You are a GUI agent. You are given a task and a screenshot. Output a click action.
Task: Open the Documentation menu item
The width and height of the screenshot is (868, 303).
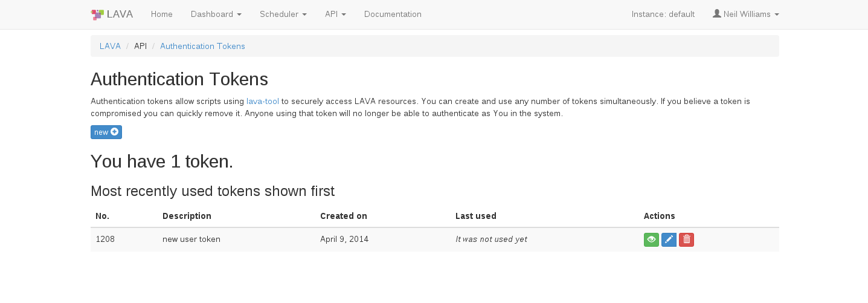[x=393, y=14]
